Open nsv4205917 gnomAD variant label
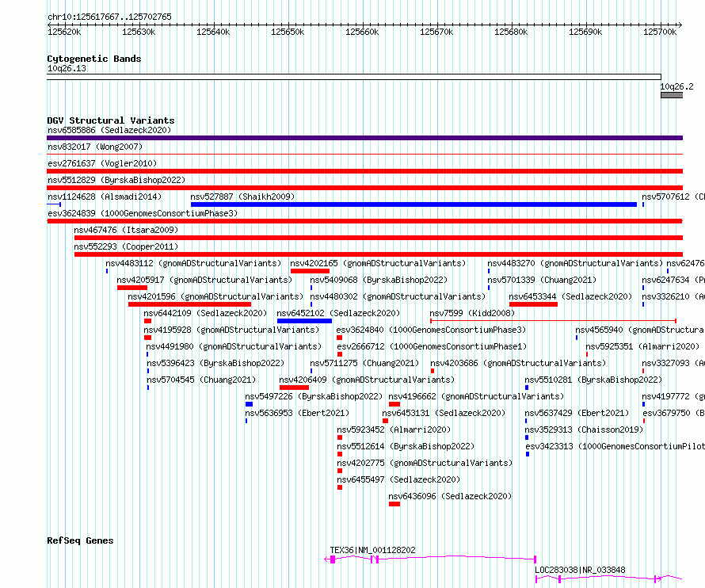Image resolution: width=705 pixels, height=588 pixels. [204, 280]
